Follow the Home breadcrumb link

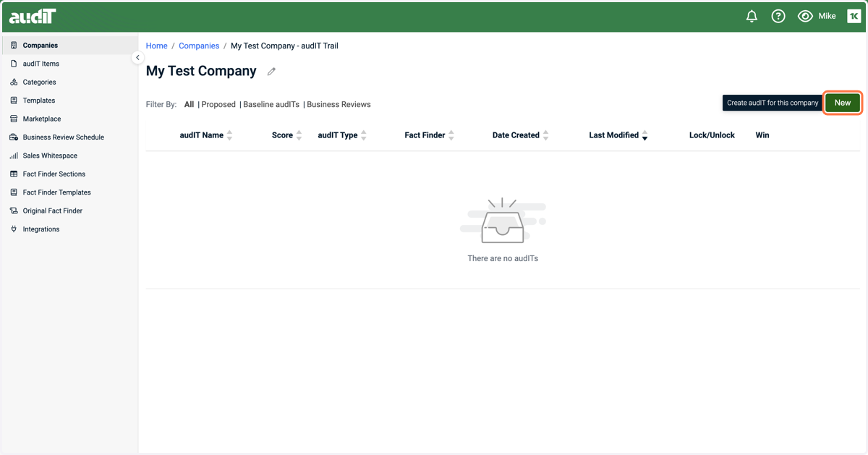click(156, 46)
